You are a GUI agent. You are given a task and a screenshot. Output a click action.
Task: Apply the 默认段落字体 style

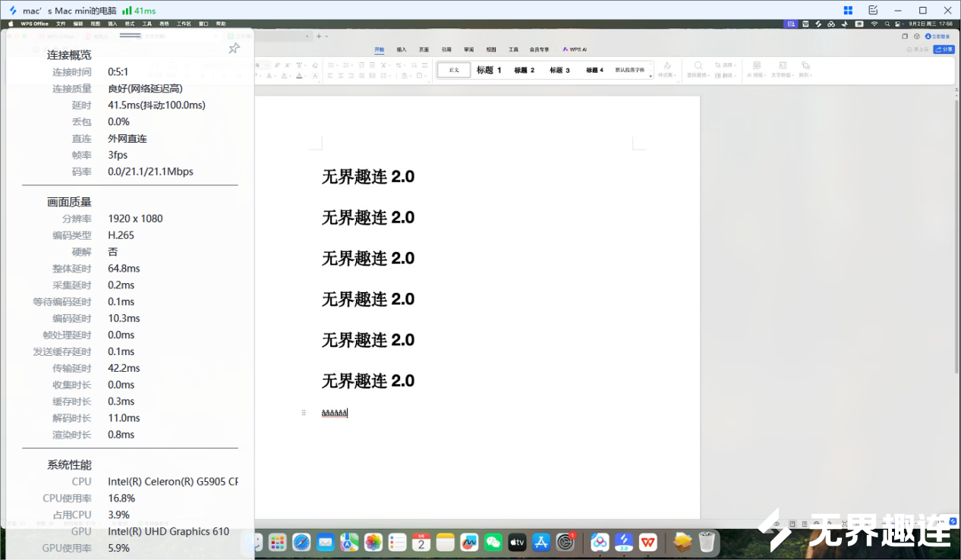pos(629,70)
